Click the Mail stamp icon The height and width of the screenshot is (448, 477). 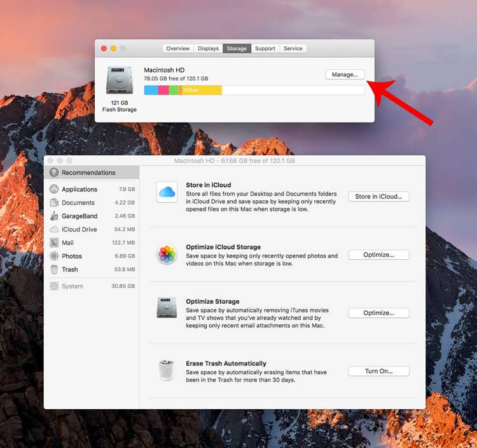click(54, 243)
